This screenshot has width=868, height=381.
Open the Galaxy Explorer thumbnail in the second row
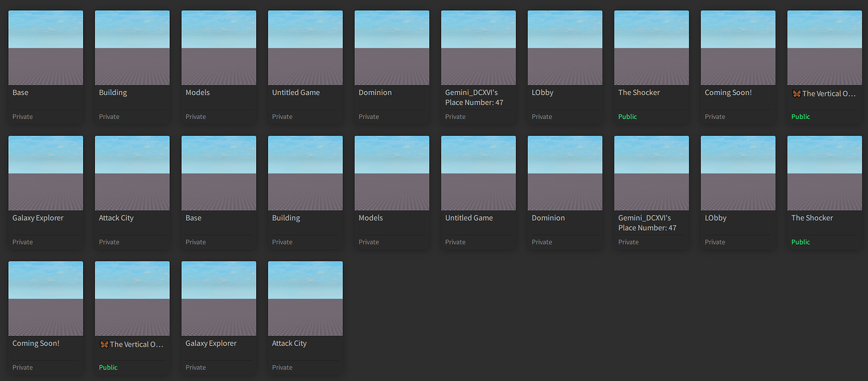tap(45, 172)
